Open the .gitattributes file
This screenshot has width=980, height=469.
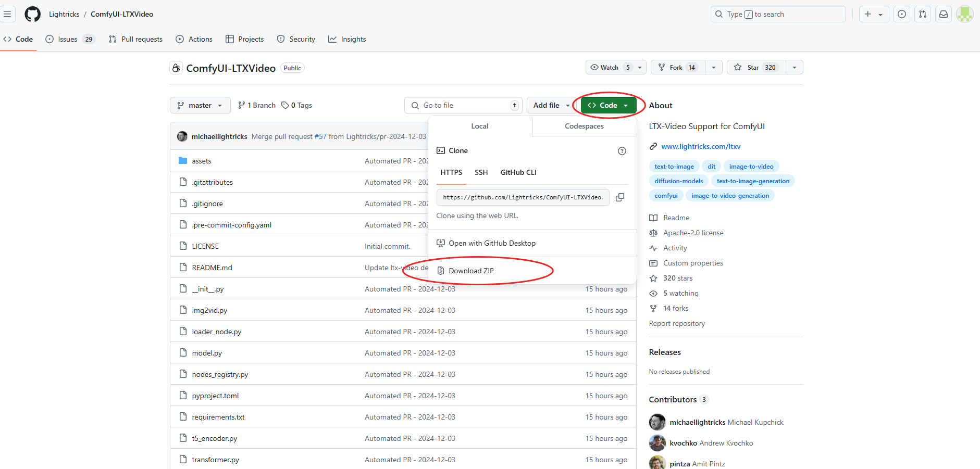click(x=213, y=182)
